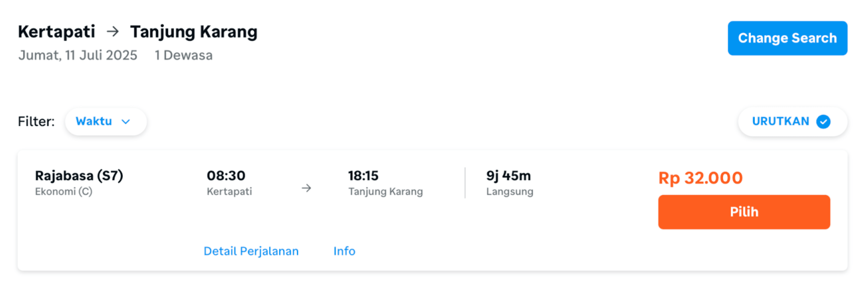Viewport: 868px width, 292px height.
Task: Click the departure time 08:30
Action: (226, 176)
